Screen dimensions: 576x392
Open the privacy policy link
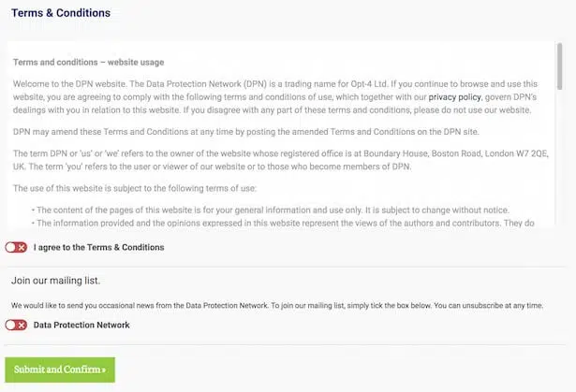(454, 97)
